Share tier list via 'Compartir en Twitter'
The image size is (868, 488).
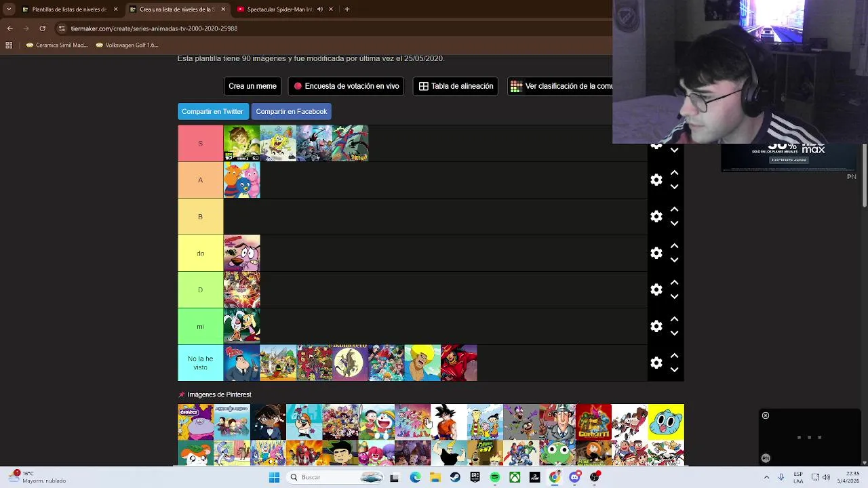click(212, 111)
